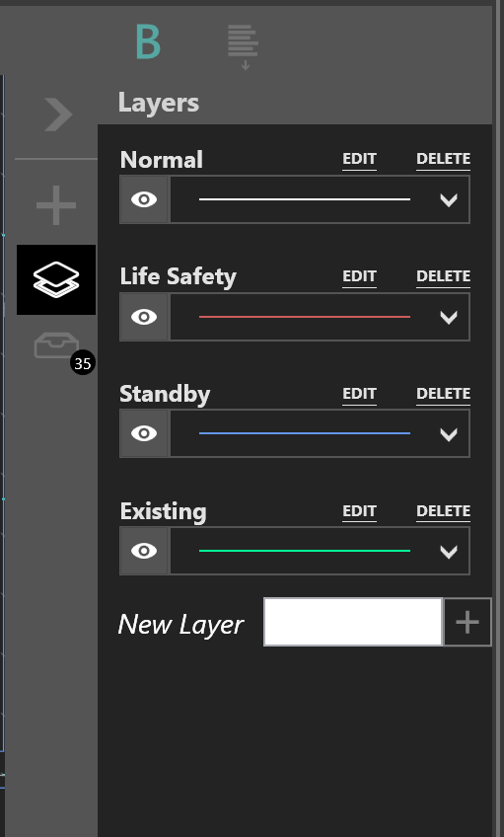Delete the Standby layer

[443, 395]
